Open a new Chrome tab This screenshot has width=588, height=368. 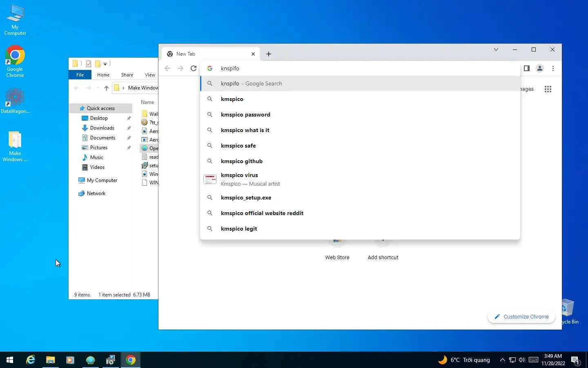pyautogui.click(x=269, y=54)
